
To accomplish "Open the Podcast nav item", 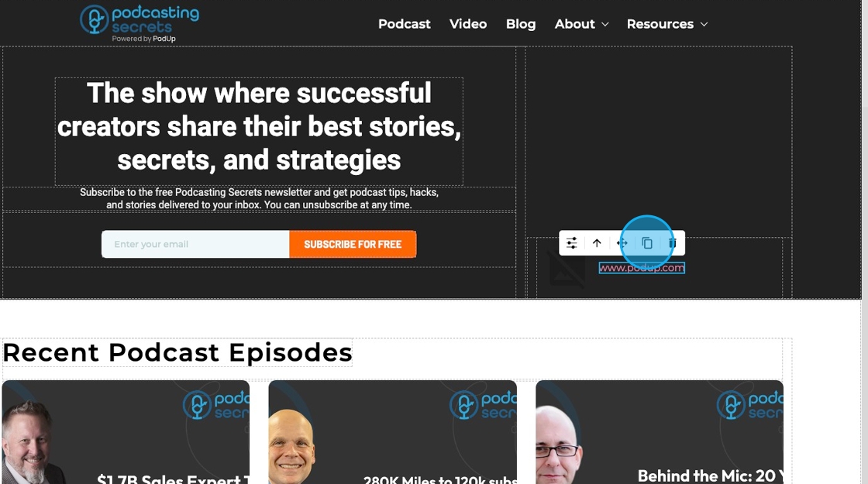I will (404, 24).
